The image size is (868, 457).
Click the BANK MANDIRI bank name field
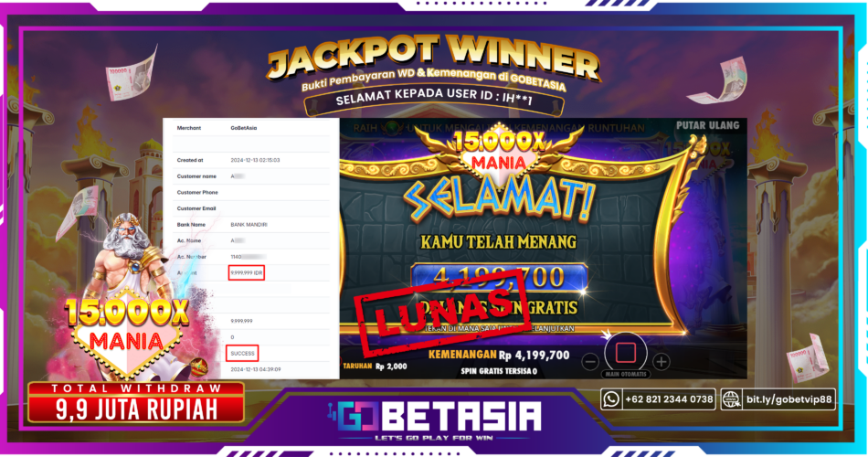pyautogui.click(x=249, y=225)
